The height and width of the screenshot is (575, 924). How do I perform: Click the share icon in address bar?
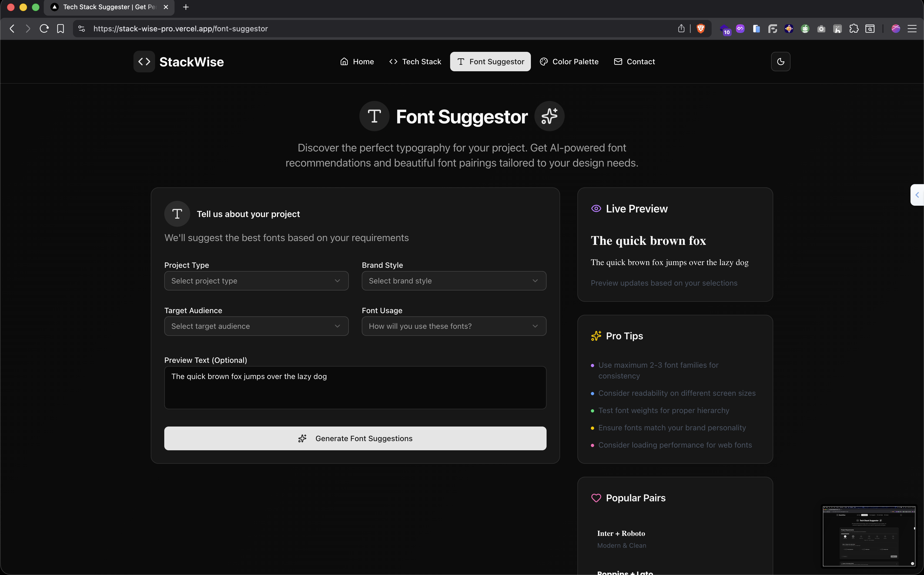(x=681, y=29)
